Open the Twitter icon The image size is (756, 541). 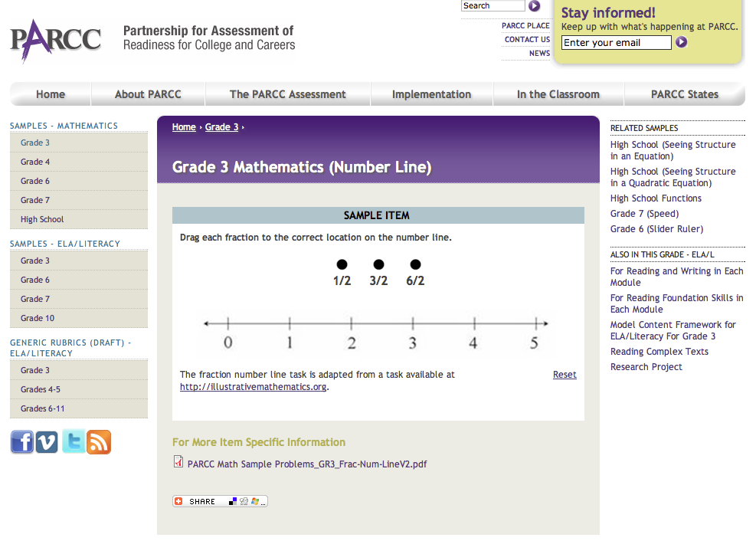point(74,441)
